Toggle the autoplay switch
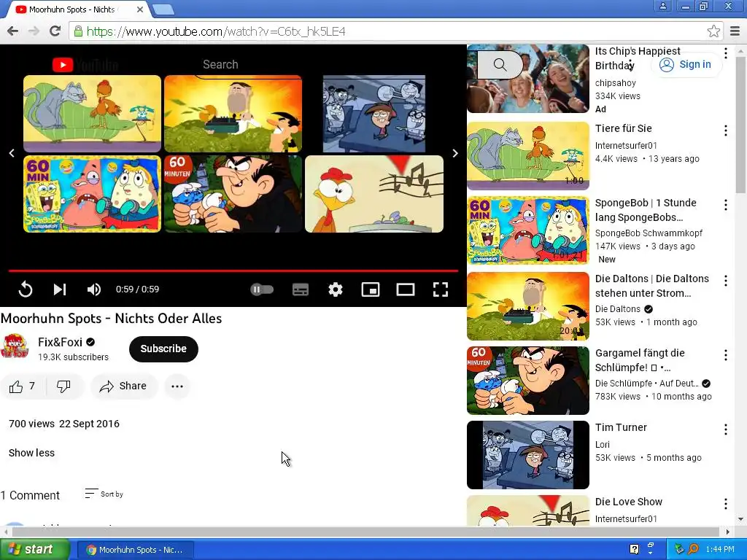The height and width of the screenshot is (560, 747). pyautogui.click(x=262, y=289)
